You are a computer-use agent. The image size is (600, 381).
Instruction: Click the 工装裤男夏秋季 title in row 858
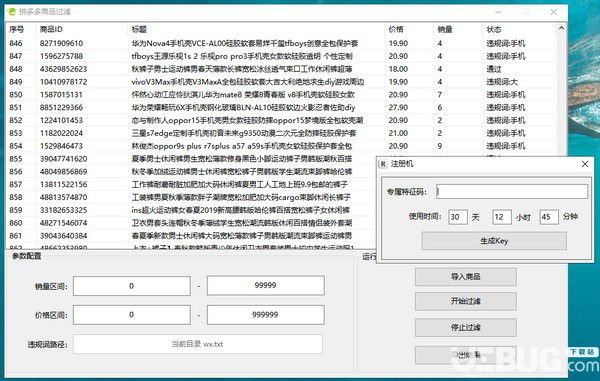(x=241, y=197)
